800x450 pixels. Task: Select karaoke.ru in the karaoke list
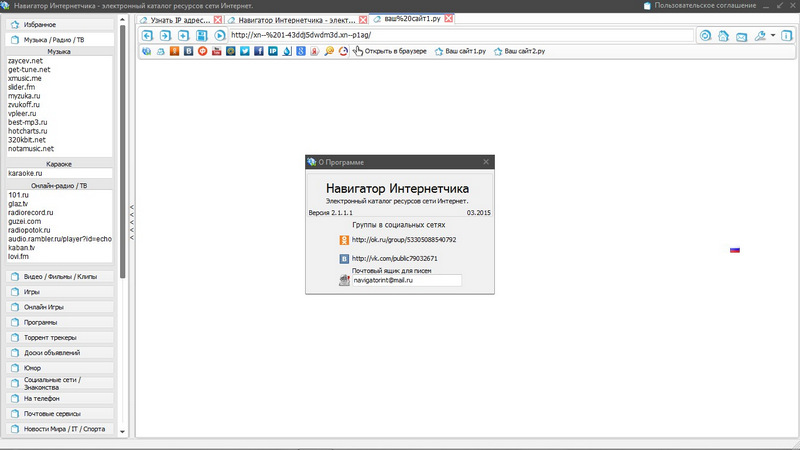[25, 173]
